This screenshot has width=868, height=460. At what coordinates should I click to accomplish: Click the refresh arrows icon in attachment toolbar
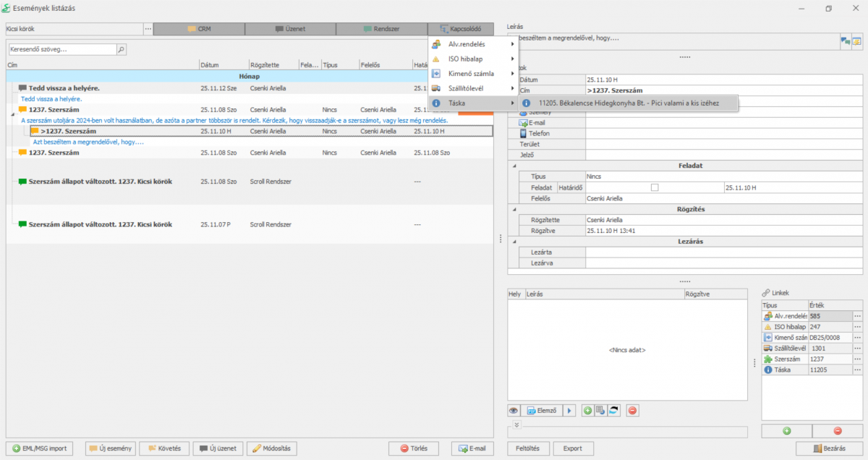tap(613, 411)
